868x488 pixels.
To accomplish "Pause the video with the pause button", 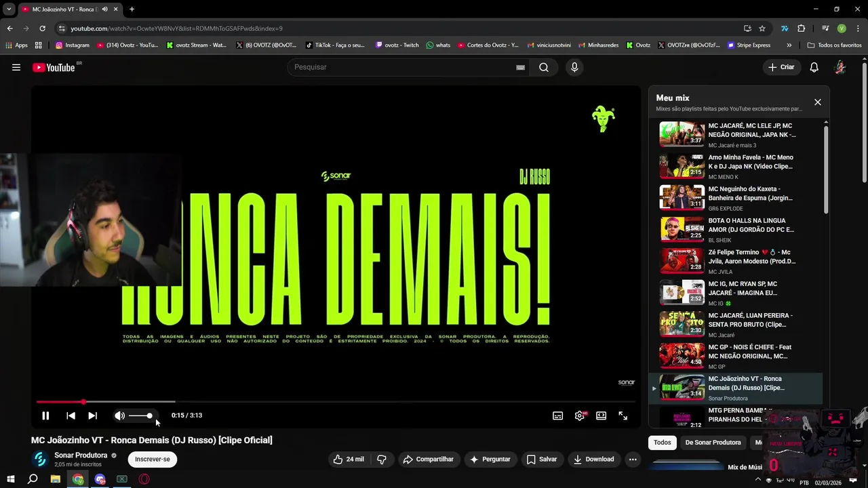I will [x=45, y=415].
